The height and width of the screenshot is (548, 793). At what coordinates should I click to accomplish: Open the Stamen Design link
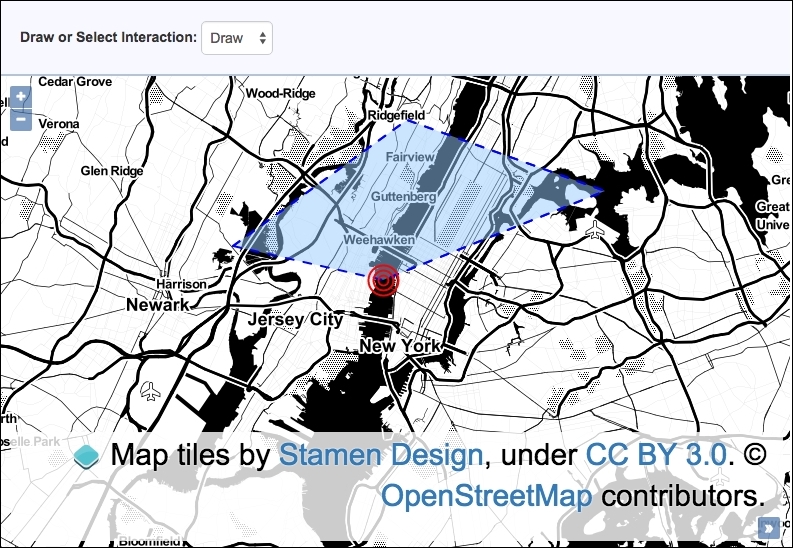coord(381,454)
